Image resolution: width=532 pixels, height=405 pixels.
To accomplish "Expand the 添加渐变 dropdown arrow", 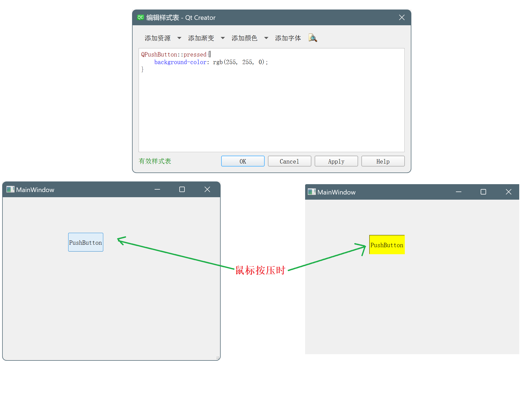I will pos(223,38).
